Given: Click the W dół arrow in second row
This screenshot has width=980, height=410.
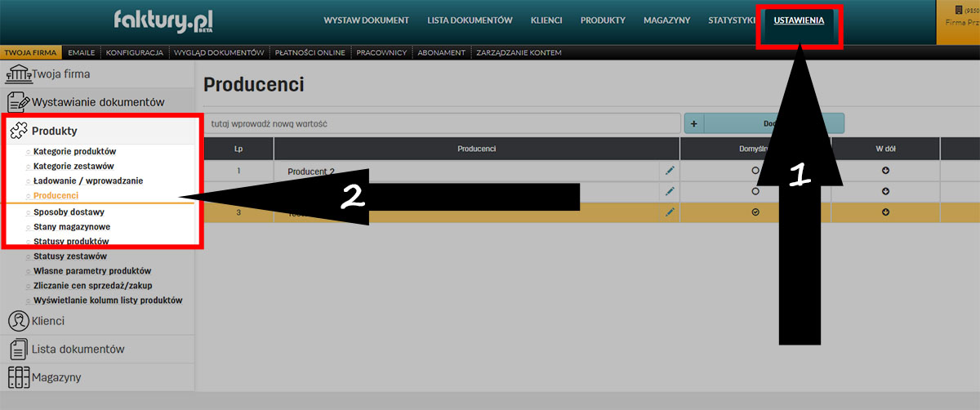Looking at the screenshot, I should point(885,191).
